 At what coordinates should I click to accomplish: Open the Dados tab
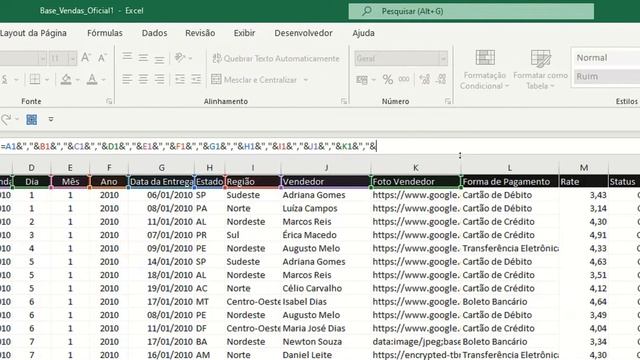(x=154, y=33)
